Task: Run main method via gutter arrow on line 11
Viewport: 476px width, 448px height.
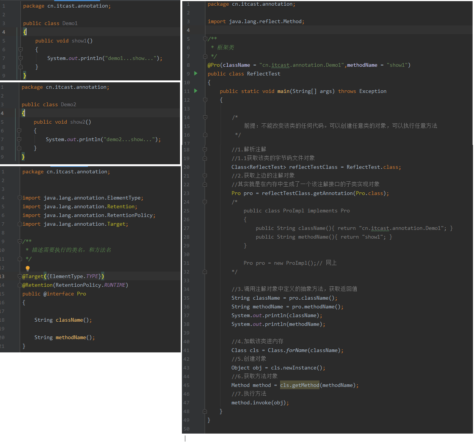Action: click(196, 91)
